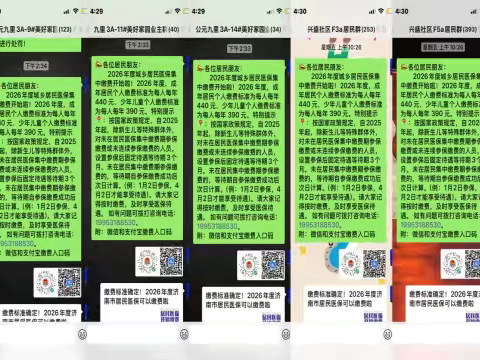Screen dimensions: 480x362
Task: Tap the signal bars above the 3A-14# chat
Action: tap(270, 12)
